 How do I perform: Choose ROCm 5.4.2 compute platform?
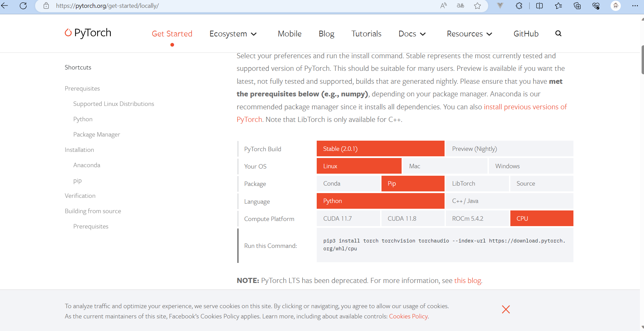[477, 218]
